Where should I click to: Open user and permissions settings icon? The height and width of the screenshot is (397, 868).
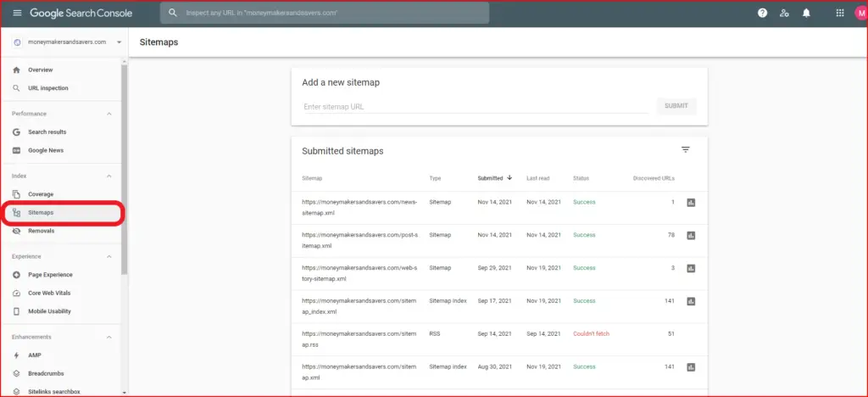[x=784, y=13]
